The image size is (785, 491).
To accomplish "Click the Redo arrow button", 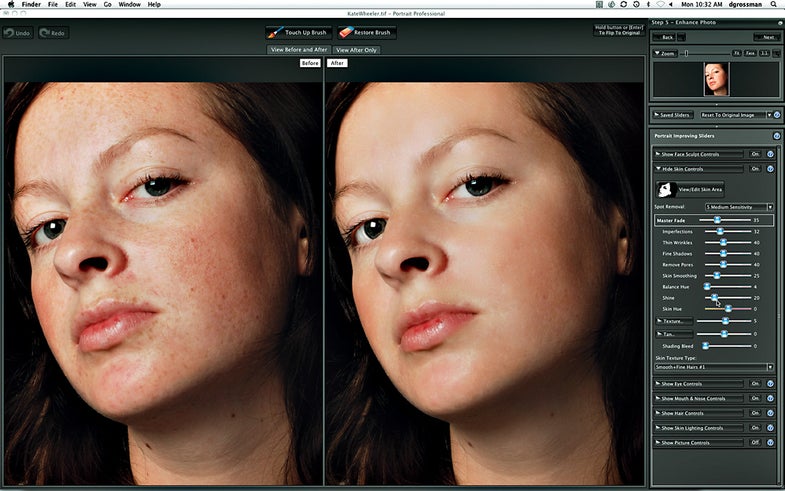I will click(53, 33).
